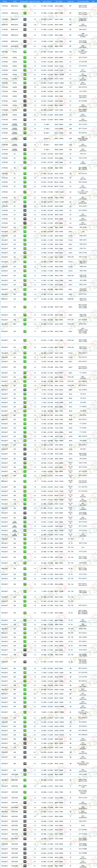Viewport: 97px width, 868px height.
Task: Click ON diesel icon in Berlingo 2.0 row
Action: (25, 46)
